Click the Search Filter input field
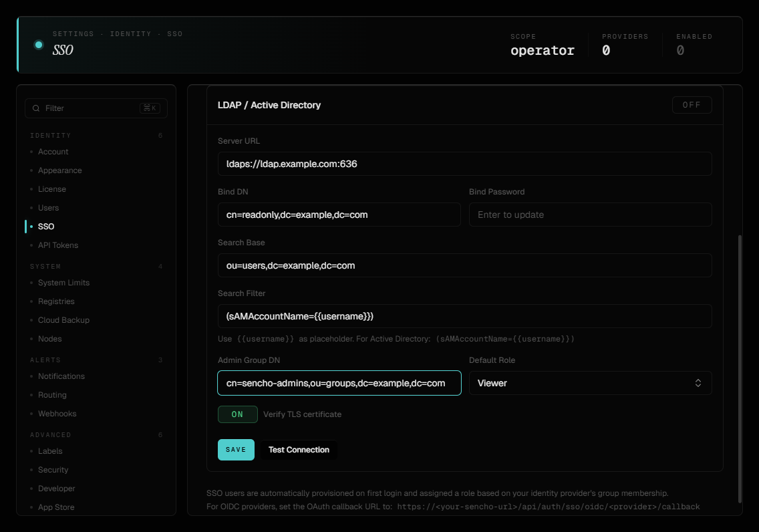The image size is (759, 532). tap(465, 316)
